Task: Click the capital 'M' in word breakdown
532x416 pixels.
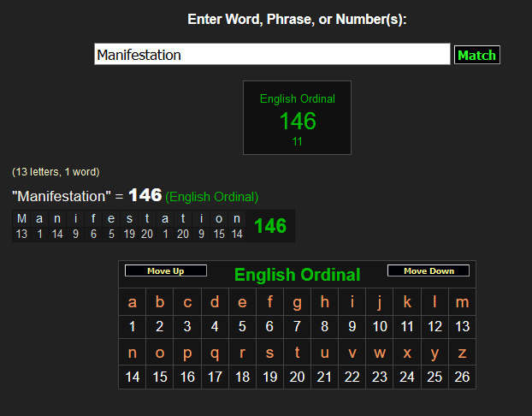Action: pos(21,218)
